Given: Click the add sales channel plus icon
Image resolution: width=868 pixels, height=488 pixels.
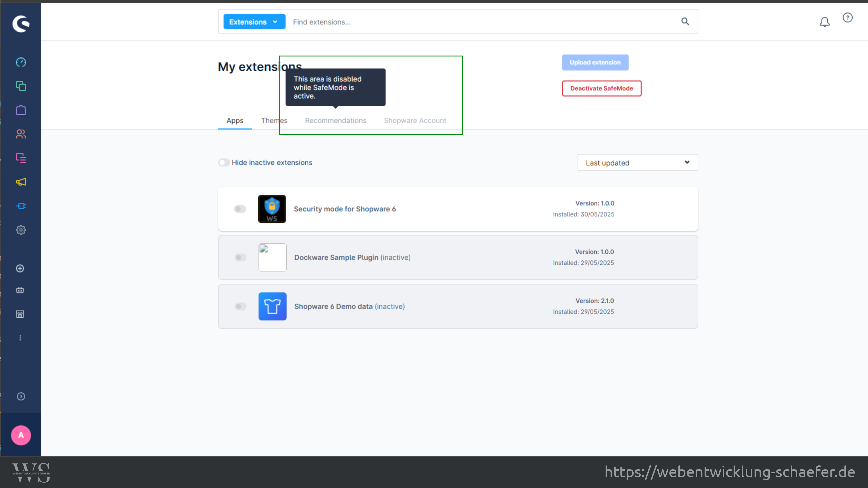Looking at the screenshot, I should pyautogui.click(x=20, y=268).
